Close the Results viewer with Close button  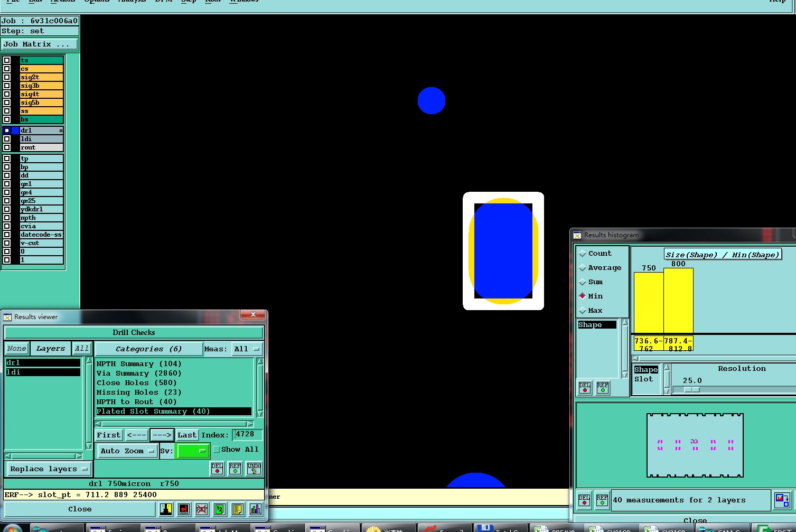(80, 509)
